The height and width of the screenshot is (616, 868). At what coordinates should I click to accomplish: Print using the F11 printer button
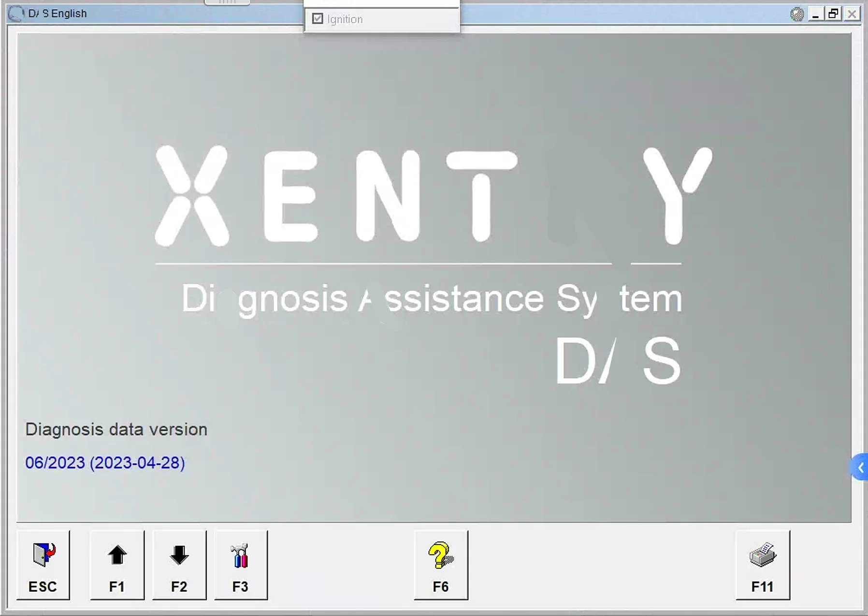(763, 565)
